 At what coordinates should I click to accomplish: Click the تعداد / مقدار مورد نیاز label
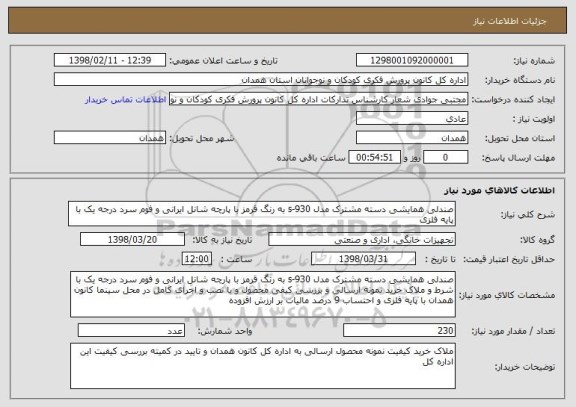(x=513, y=331)
